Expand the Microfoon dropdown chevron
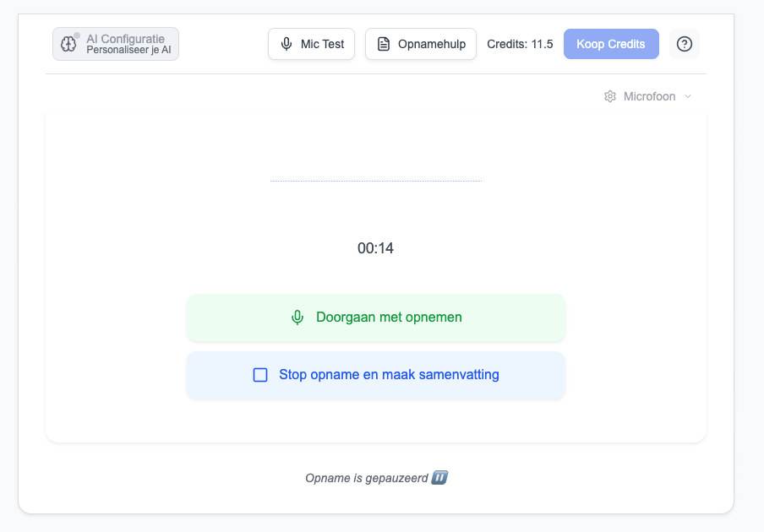This screenshot has height=532, width=764. click(688, 96)
